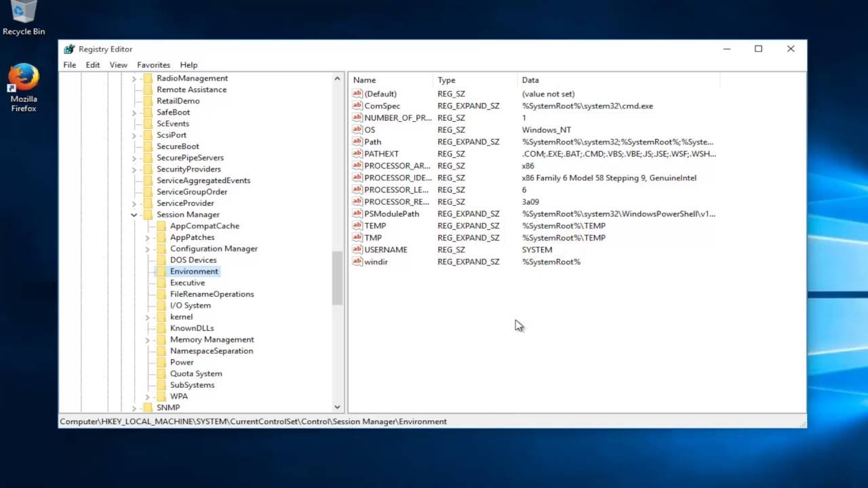This screenshot has width=868, height=488.
Task: Select the Mozilla Firefox desktop shortcut
Action: click(24, 88)
